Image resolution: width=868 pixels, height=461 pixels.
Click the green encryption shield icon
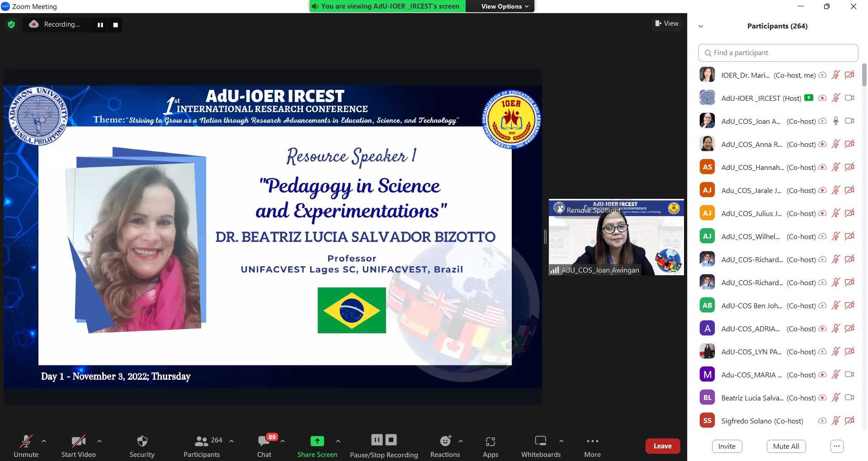(11, 24)
